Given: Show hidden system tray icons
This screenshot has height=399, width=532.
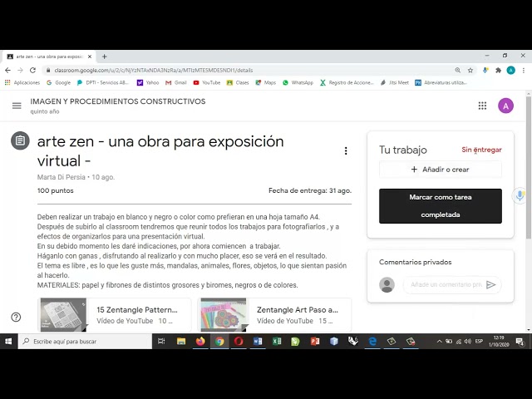Looking at the screenshot, I should (x=439, y=342).
